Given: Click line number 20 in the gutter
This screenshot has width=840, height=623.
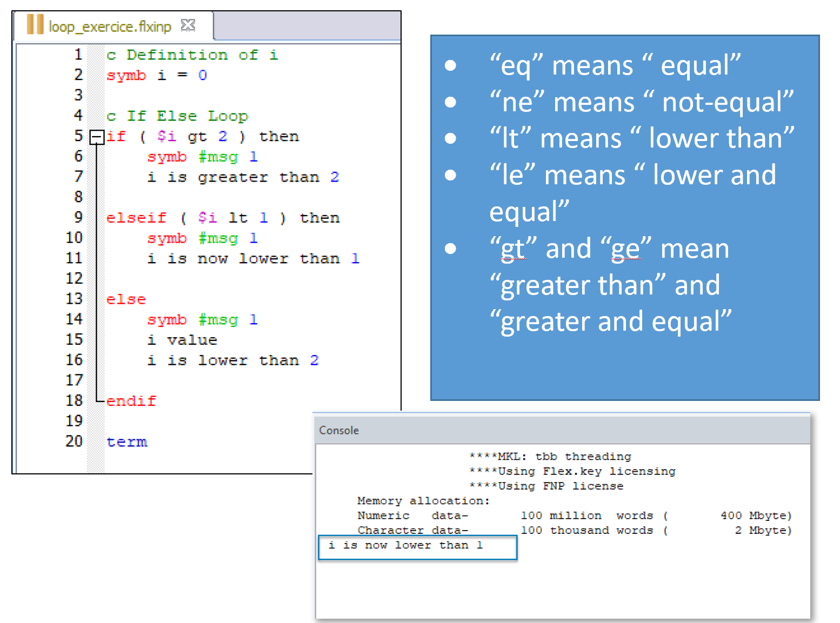Looking at the screenshot, I should [74, 441].
